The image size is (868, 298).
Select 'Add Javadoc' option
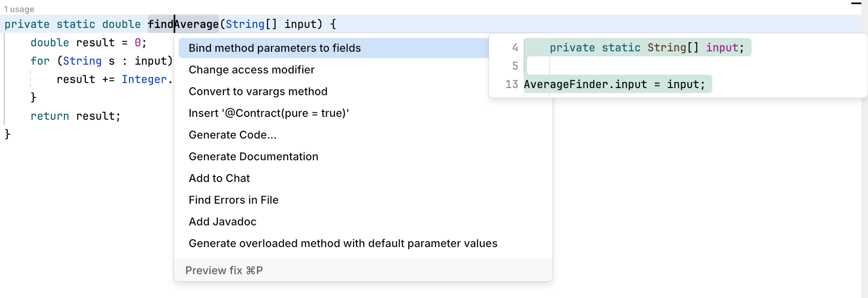[222, 222]
